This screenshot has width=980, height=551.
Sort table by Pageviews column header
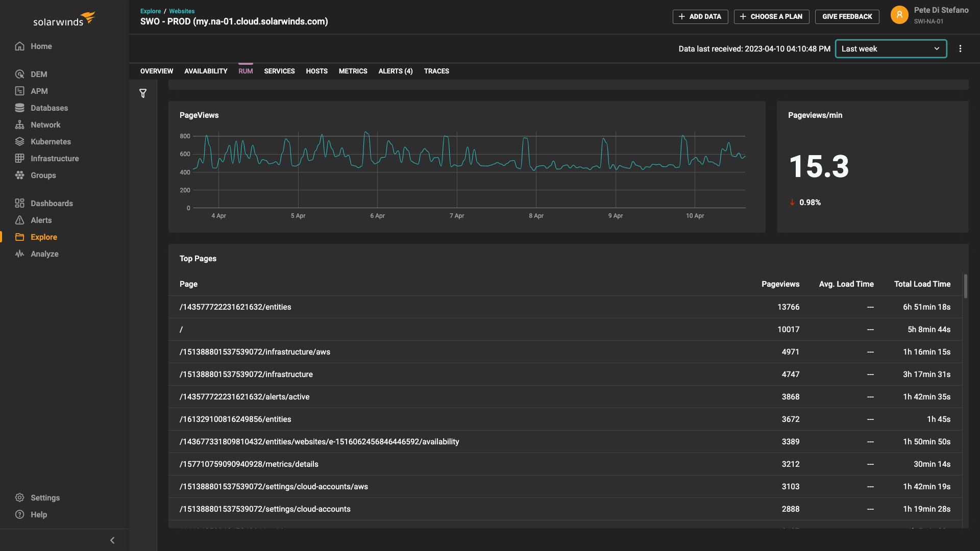pyautogui.click(x=780, y=284)
